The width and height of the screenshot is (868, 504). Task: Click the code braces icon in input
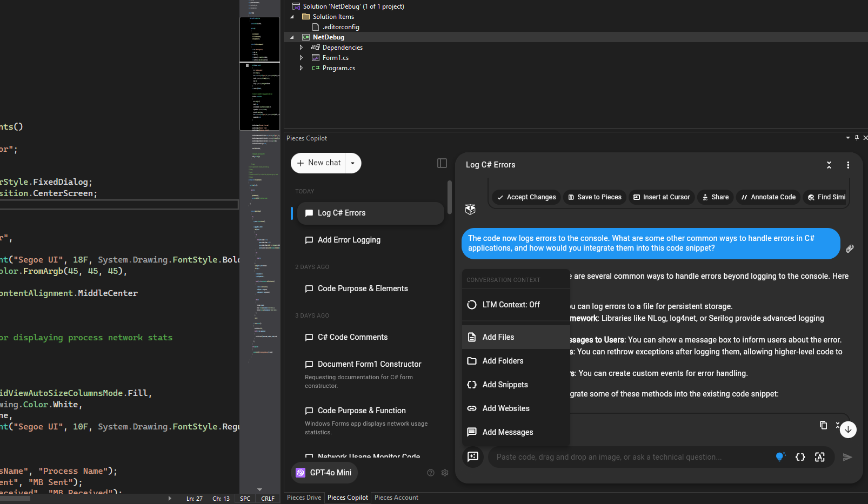tap(800, 457)
